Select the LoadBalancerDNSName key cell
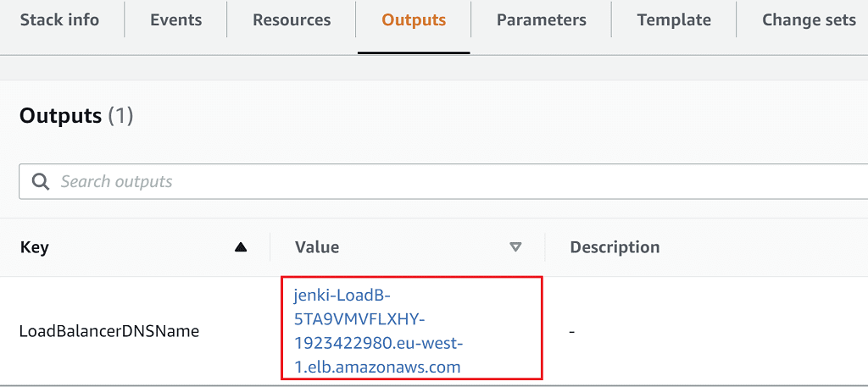This screenshot has height=387, width=868. (x=108, y=331)
